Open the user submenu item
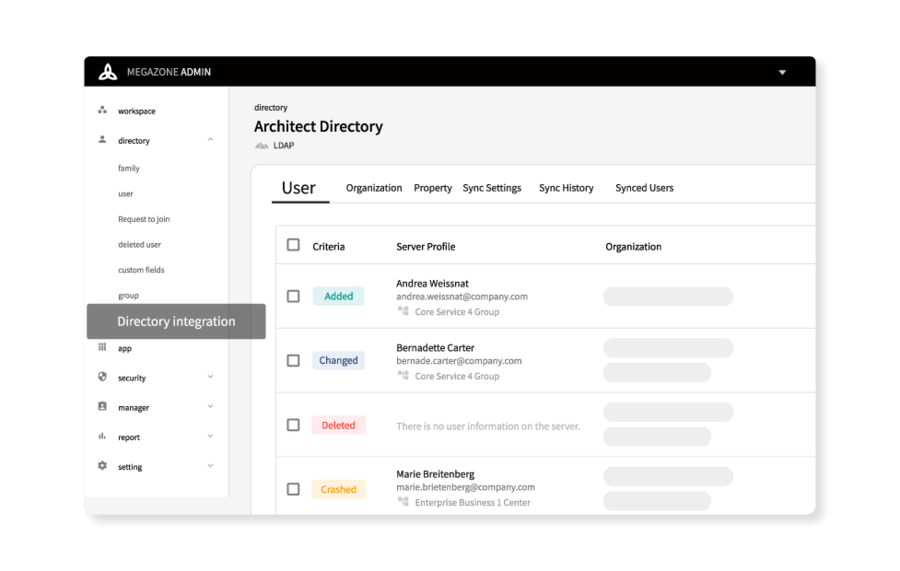 pos(126,194)
